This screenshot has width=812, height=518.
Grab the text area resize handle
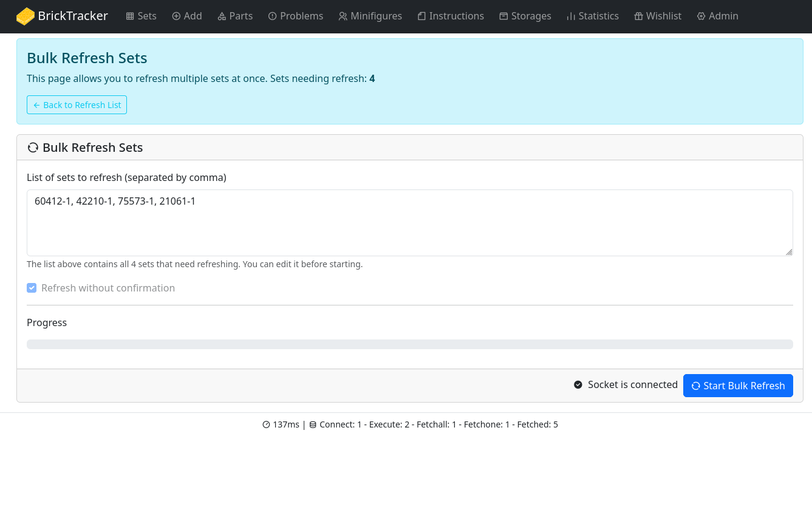tap(788, 251)
